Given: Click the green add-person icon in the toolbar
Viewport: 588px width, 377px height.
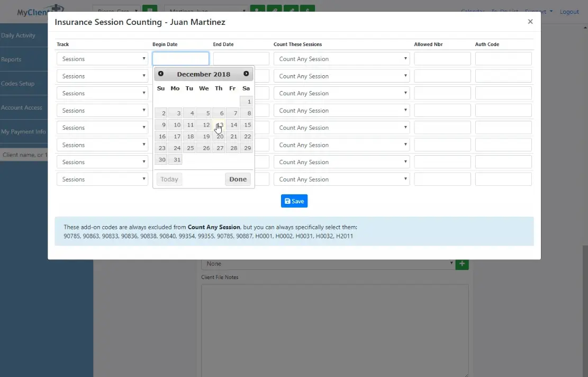Looking at the screenshot, I should click(x=258, y=10).
